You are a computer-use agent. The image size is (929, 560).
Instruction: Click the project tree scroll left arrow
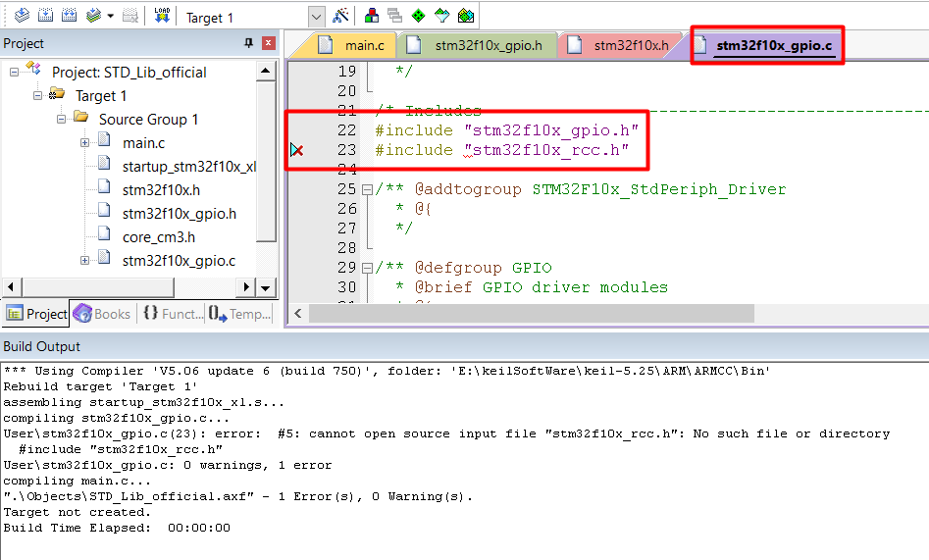pos(11,288)
